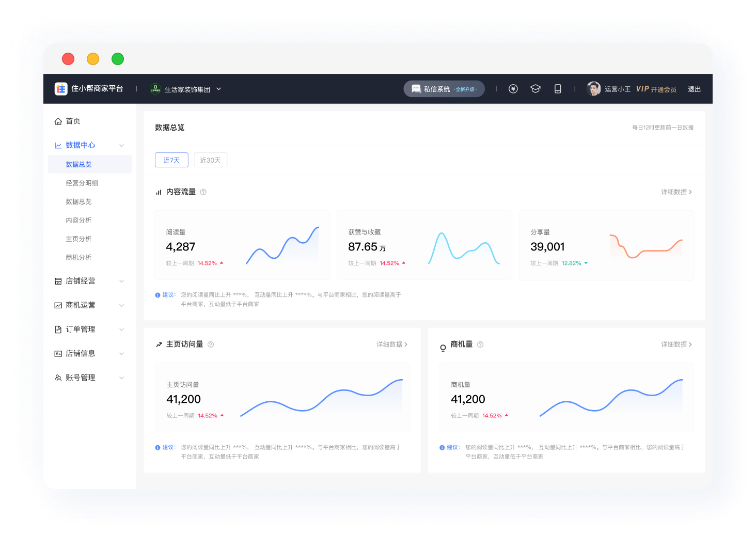Click the 住小帮 platform logo icon
The width and height of the screenshot is (756, 533).
click(61, 89)
